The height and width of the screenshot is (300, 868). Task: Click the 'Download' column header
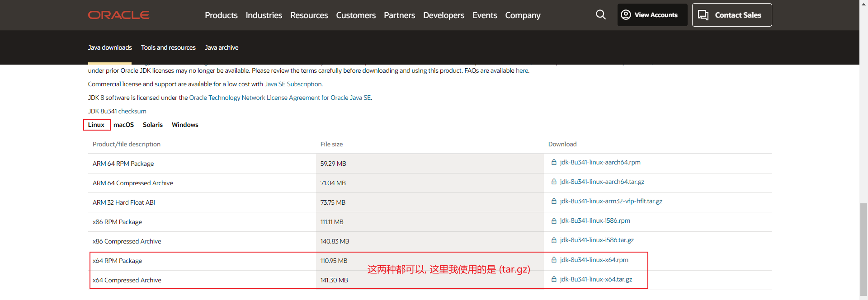click(562, 144)
